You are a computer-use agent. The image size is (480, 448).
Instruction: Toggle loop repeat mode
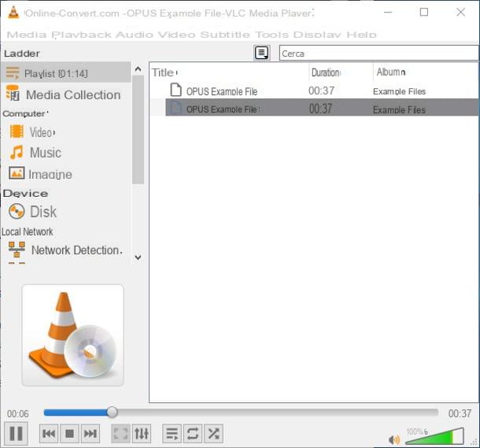[x=193, y=434]
